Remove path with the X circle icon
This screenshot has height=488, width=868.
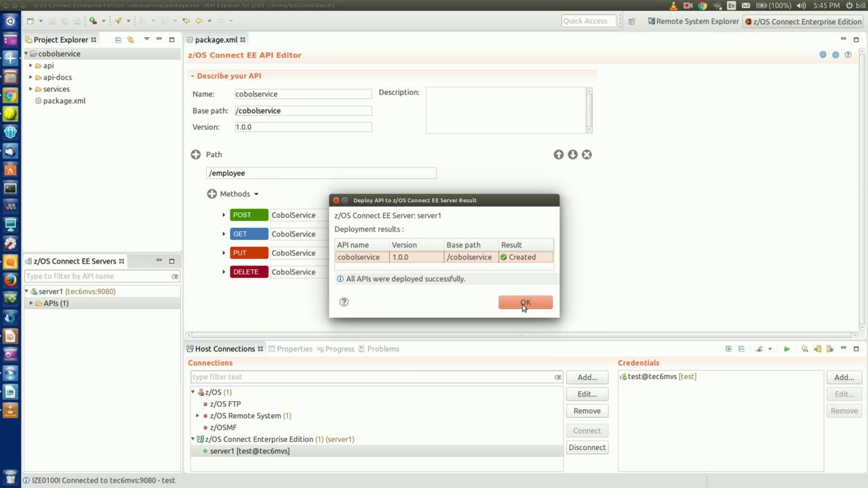(587, 155)
